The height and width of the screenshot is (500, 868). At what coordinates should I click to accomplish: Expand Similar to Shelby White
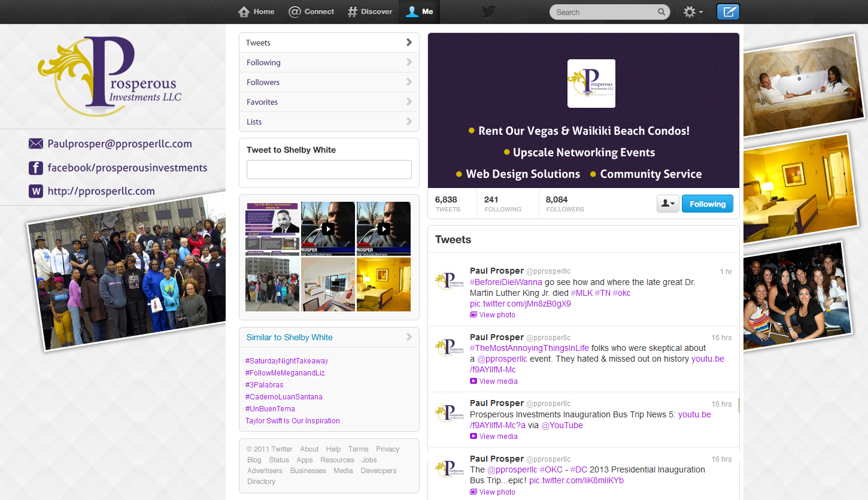(329, 337)
